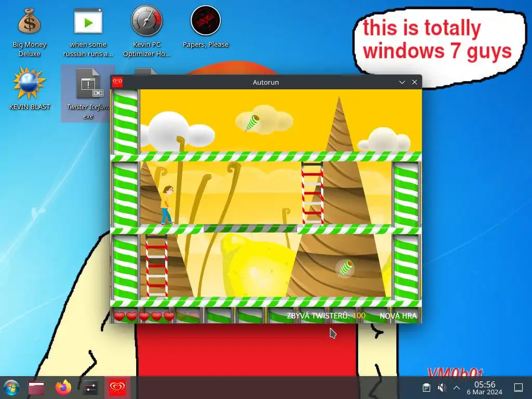Viewport: 532px width, 399px height.
Task: Open the Kevin PC Optimizer desktop icon
Action: coord(147,31)
